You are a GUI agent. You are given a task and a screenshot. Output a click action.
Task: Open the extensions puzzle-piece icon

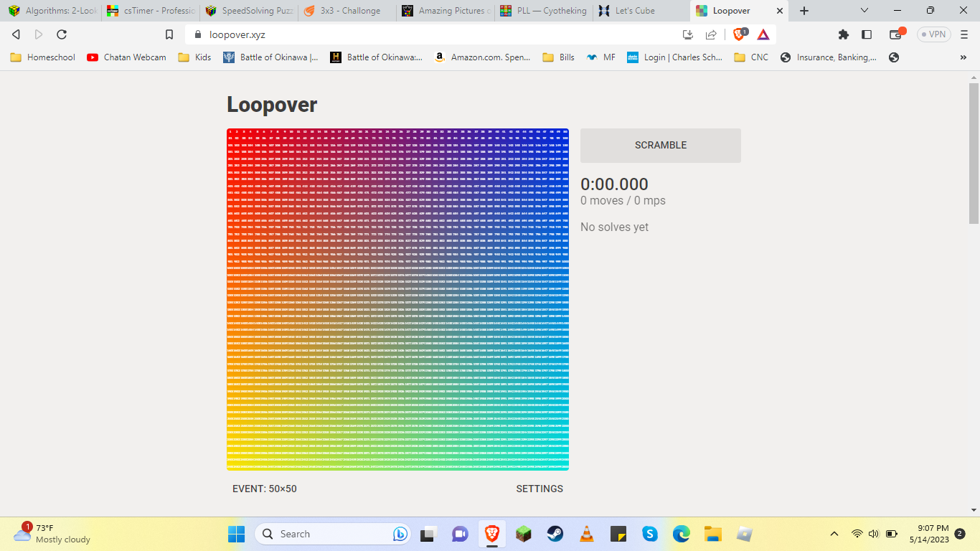pos(844,34)
